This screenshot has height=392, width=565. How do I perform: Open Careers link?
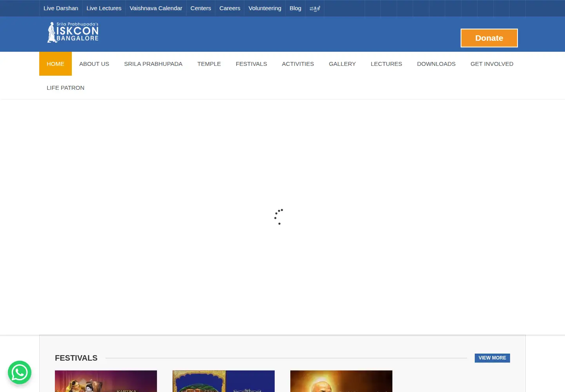[230, 8]
